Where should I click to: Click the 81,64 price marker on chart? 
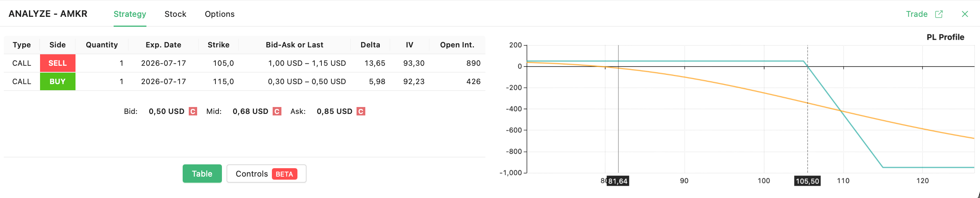click(x=618, y=181)
